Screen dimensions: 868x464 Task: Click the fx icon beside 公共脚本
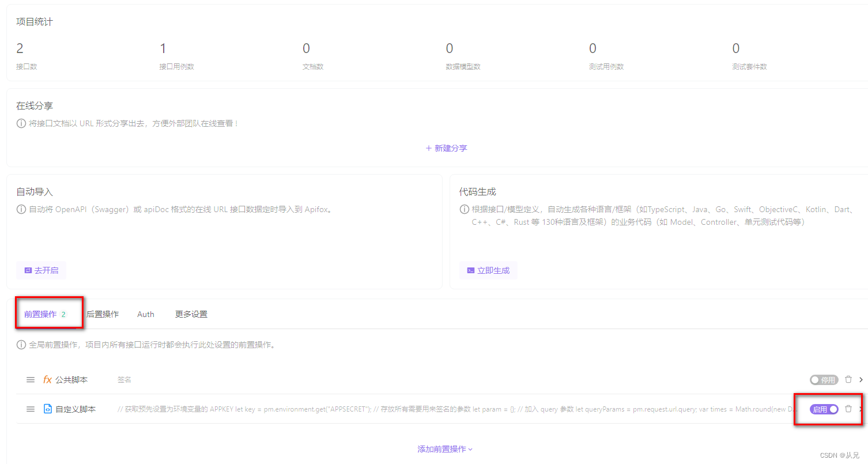click(x=47, y=380)
